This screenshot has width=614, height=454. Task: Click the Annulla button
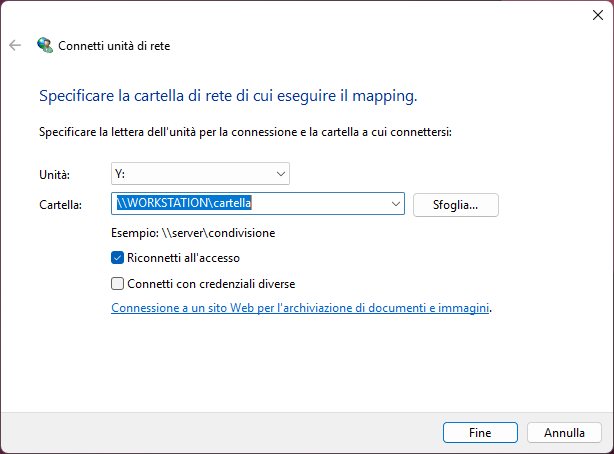coord(564,432)
